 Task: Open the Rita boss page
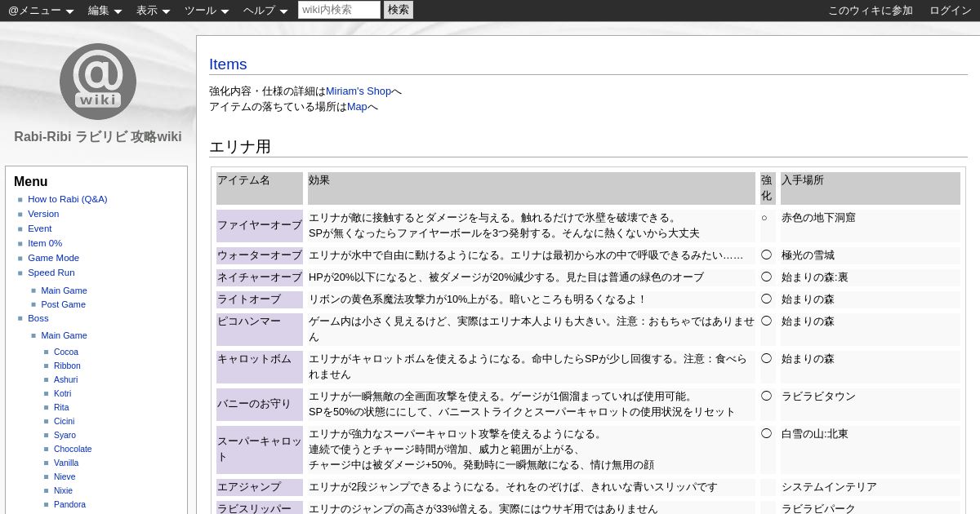point(61,407)
